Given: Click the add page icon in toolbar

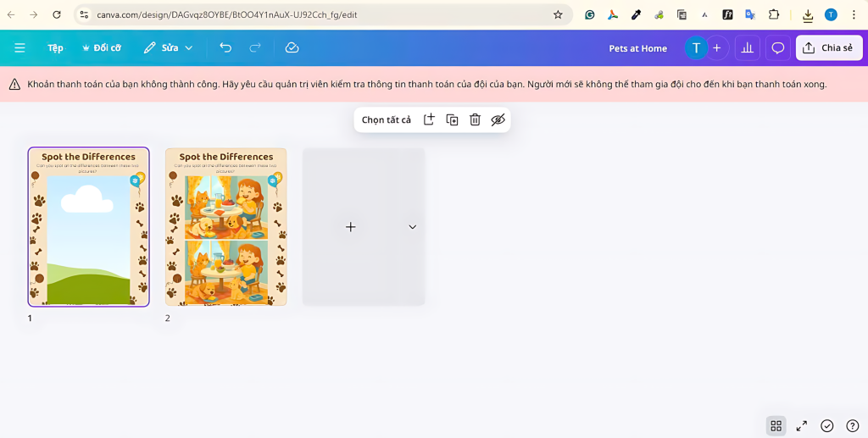Looking at the screenshot, I should point(429,119).
